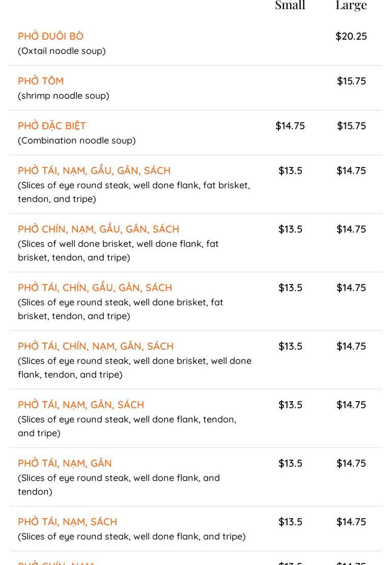Click the PHỞ ĐUÔI BÒ menu item title
392x565 pixels.
click(x=50, y=36)
